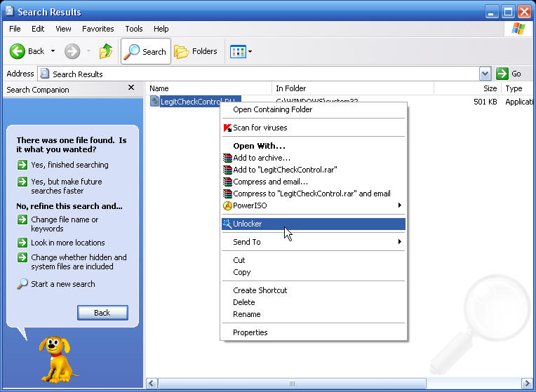Screen dimensions: 536x392
Task: Choose Open With... in context menu
Action: click(314, 146)
